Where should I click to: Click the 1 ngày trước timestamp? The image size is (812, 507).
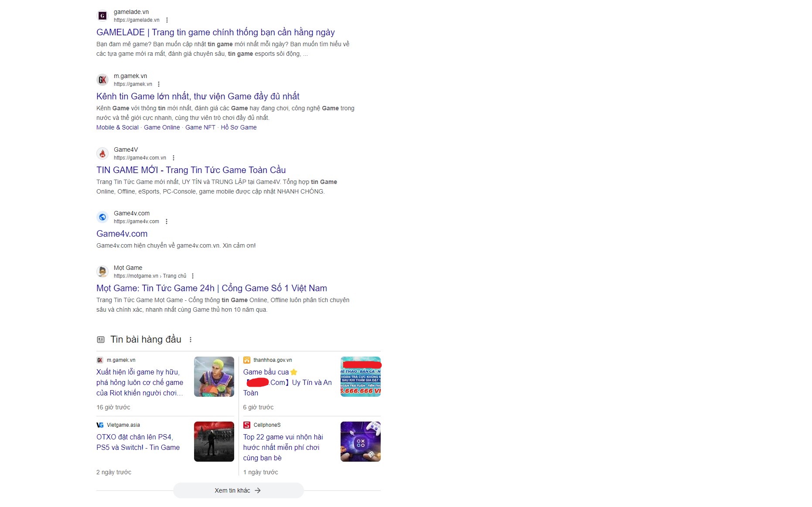(x=261, y=472)
